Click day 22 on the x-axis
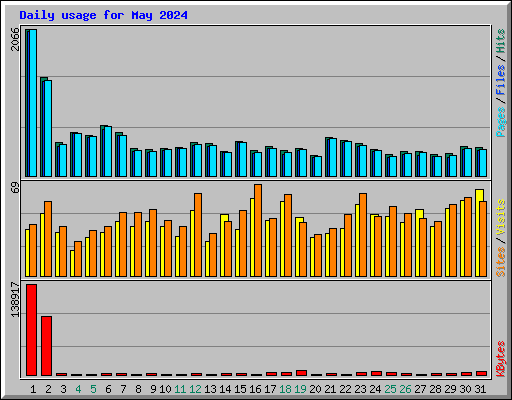The image size is (512, 400). pos(345,389)
